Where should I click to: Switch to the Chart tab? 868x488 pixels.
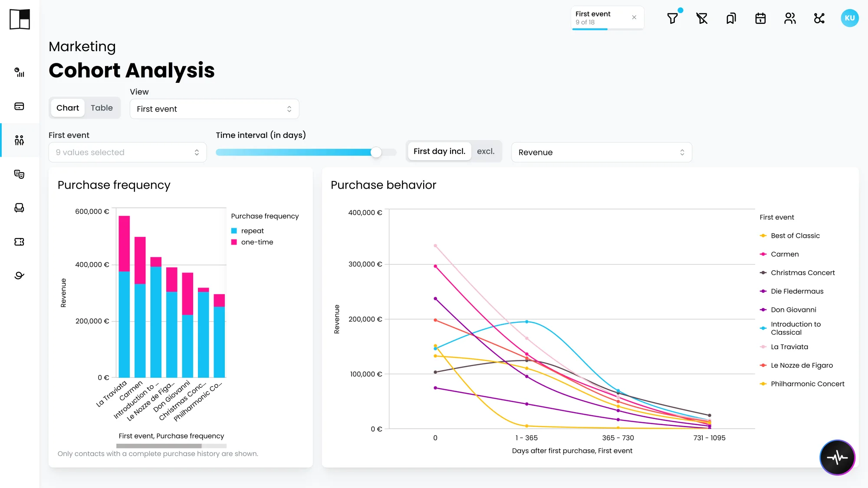[x=68, y=108]
